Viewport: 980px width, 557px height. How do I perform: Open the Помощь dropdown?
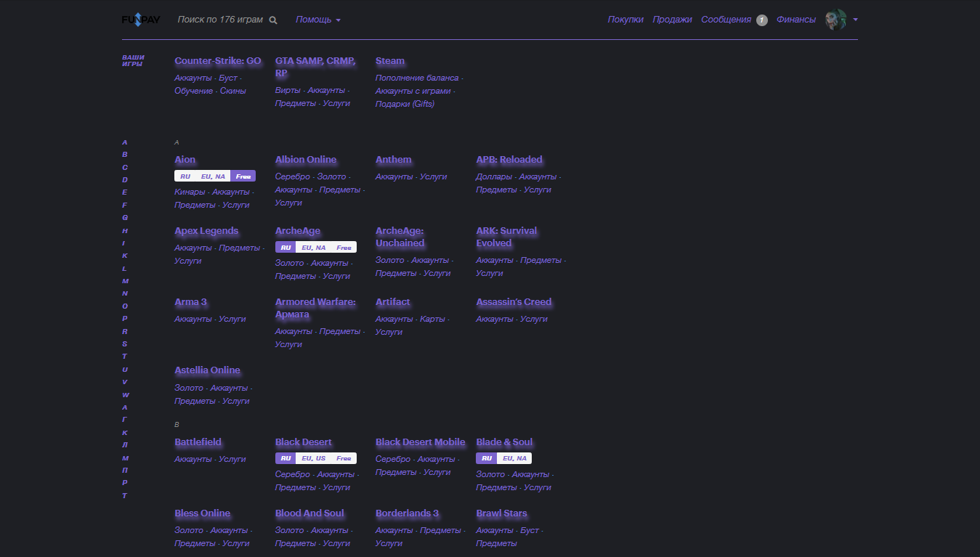pyautogui.click(x=312, y=20)
